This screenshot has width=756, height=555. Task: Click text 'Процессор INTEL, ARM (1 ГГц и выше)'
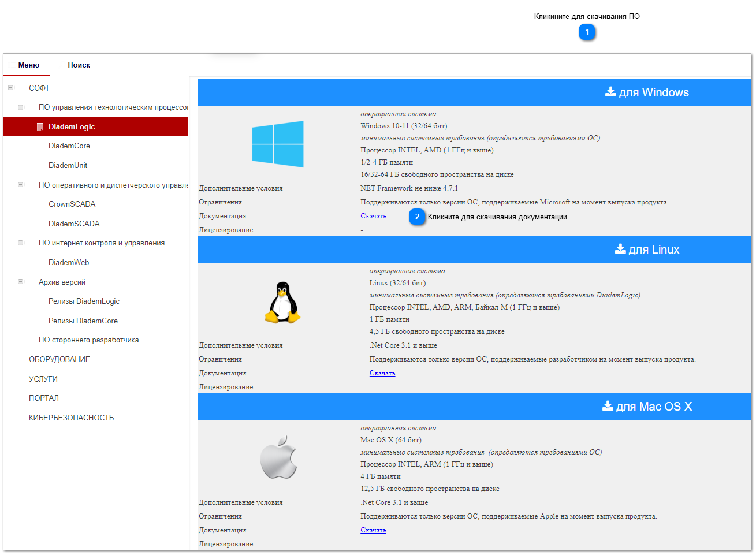tap(427, 464)
